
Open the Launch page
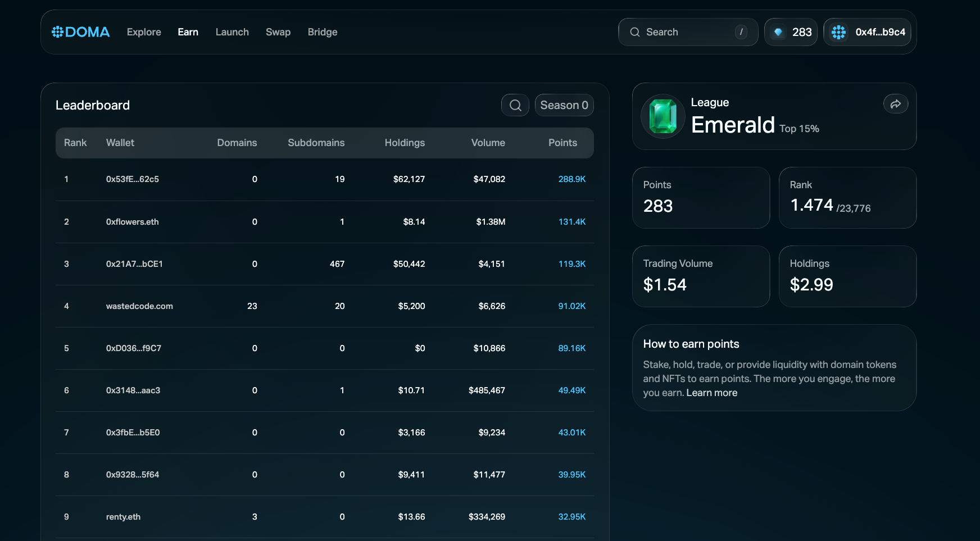[232, 32]
